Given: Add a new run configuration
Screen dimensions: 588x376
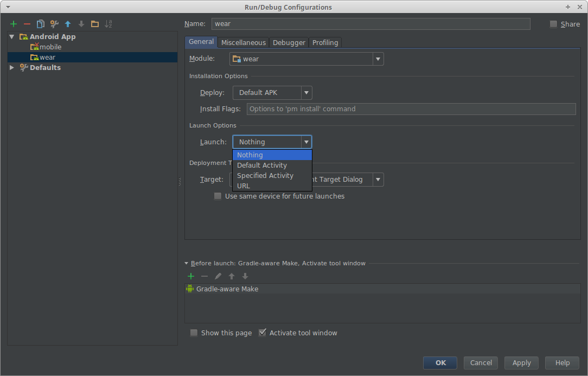Looking at the screenshot, I should 14,24.
